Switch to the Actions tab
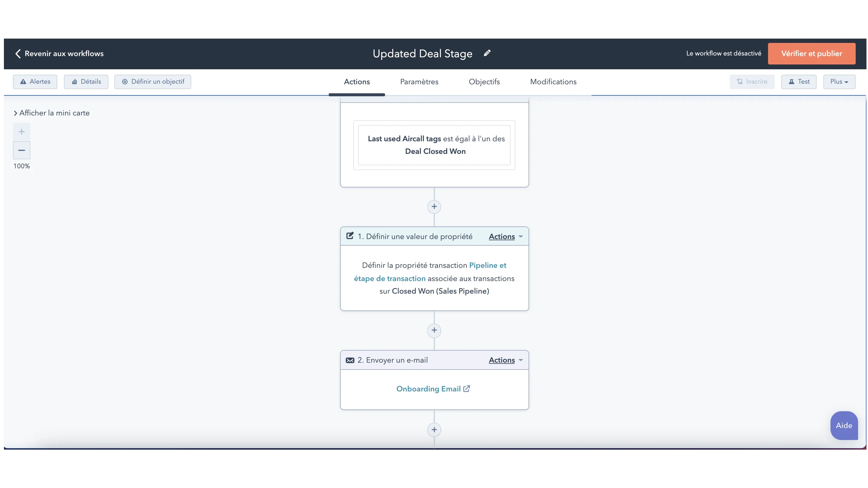Image resolution: width=868 pixels, height=488 pixels. [357, 82]
